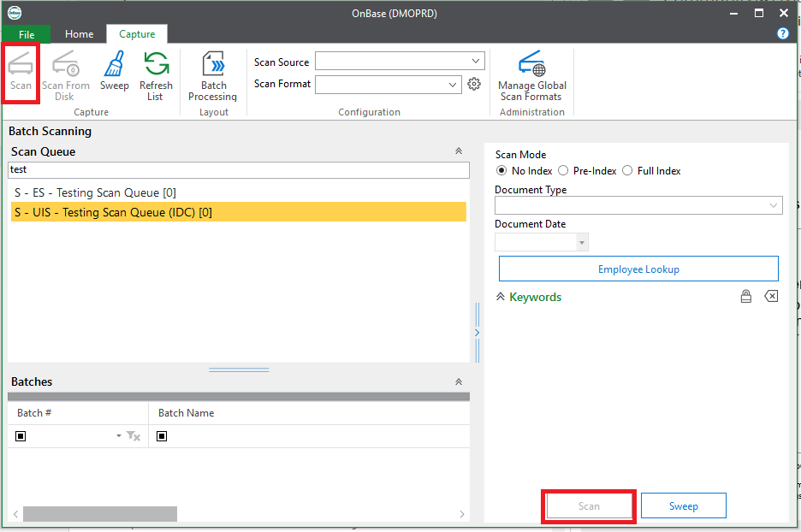Screen dimensions: 801x532
Task: Open the Document Type dropdown
Action: point(773,205)
